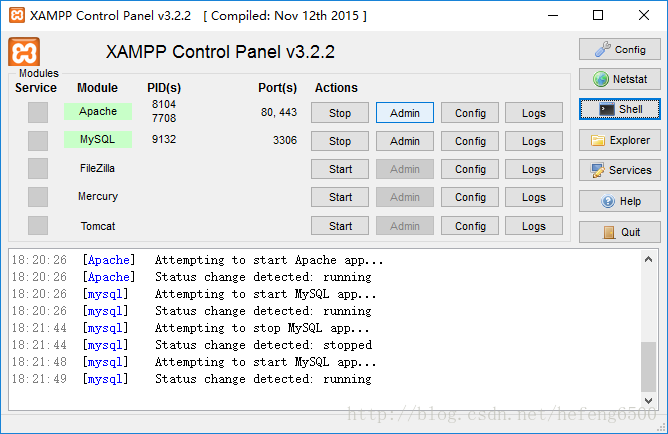This screenshot has height=434, width=668.
Task: Open Config via wrench icon button
Action: (x=619, y=49)
